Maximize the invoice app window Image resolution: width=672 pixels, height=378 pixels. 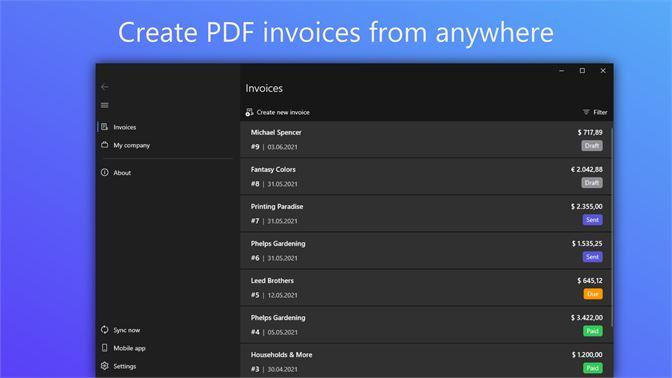582,71
